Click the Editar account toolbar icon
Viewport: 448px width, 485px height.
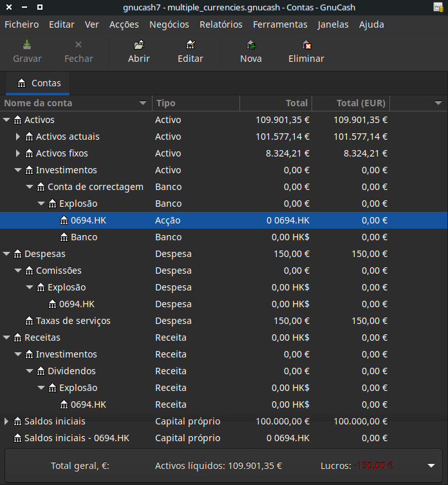point(190,45)
